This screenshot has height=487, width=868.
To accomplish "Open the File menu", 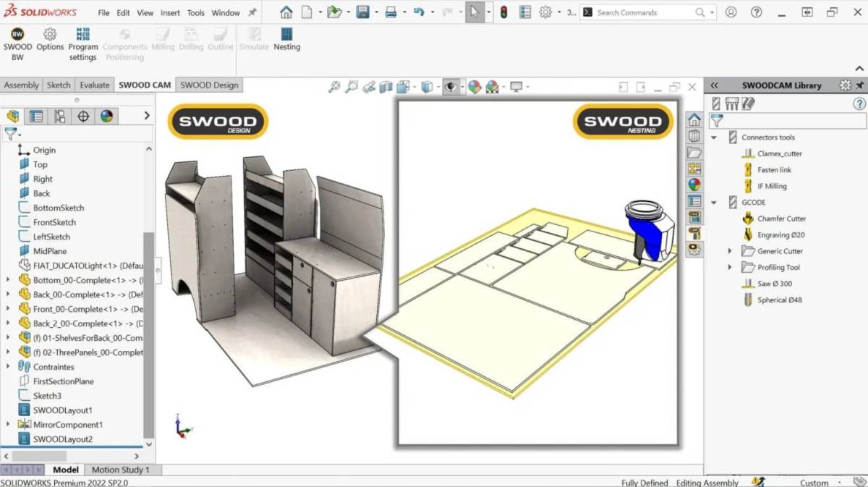I will pyautogui.click(x=104, y=13).
